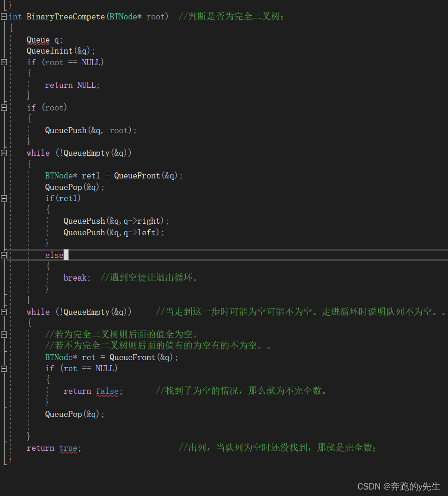448x496 pixels.
Task: Collapse the BinaryTreeCompete function fold marker
Action: [4, 17]
